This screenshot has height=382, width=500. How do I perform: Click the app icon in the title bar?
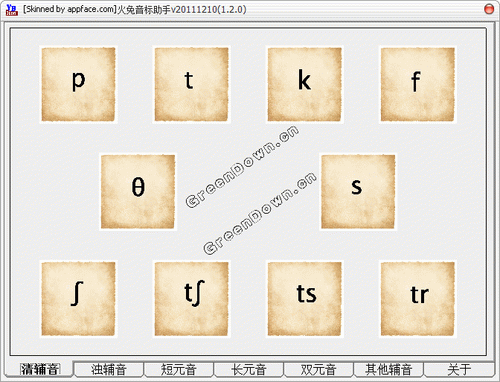[x=12, y=10]
